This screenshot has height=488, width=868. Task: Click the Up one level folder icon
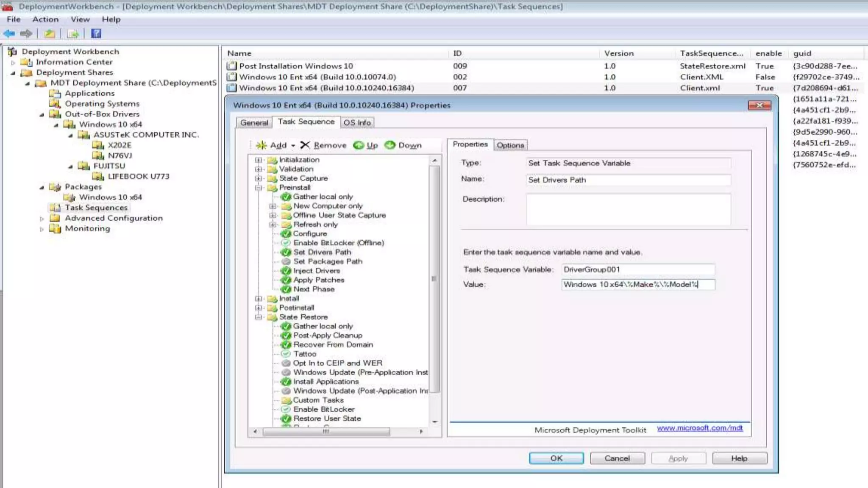click(x=50, y=33)
